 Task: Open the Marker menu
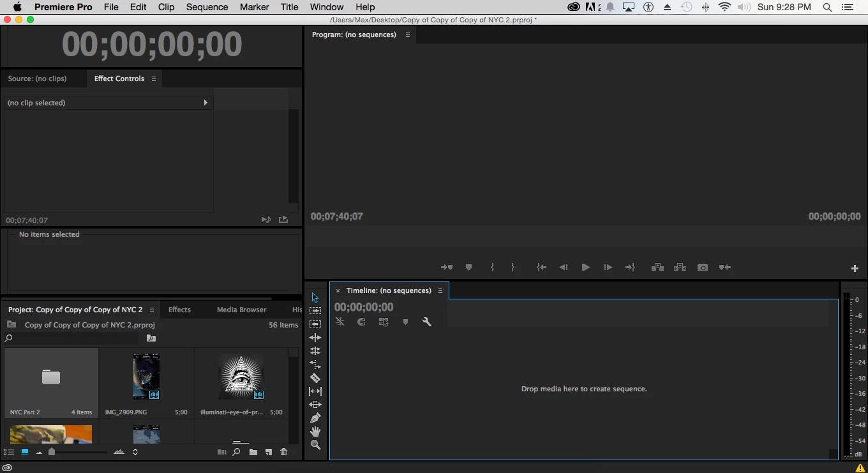point(254,7)
